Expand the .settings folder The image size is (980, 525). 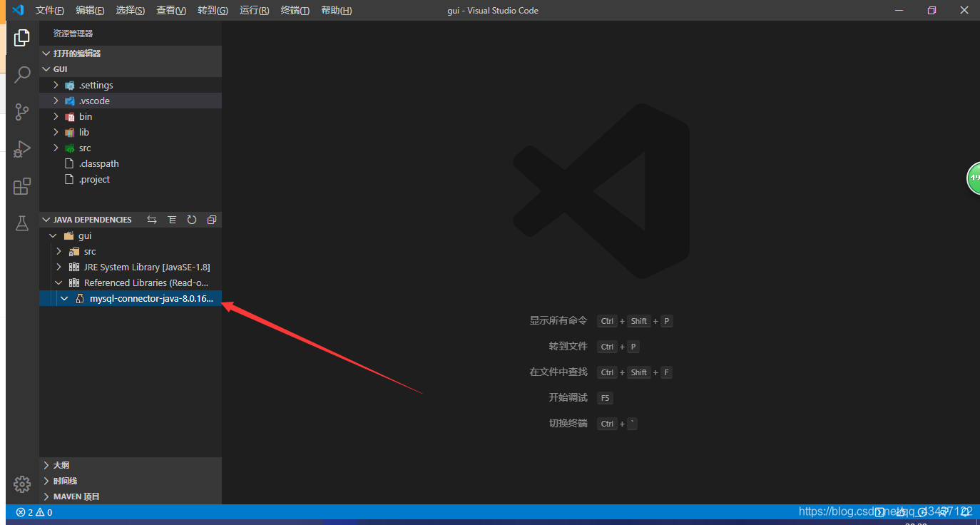click(x=131, y=85)
